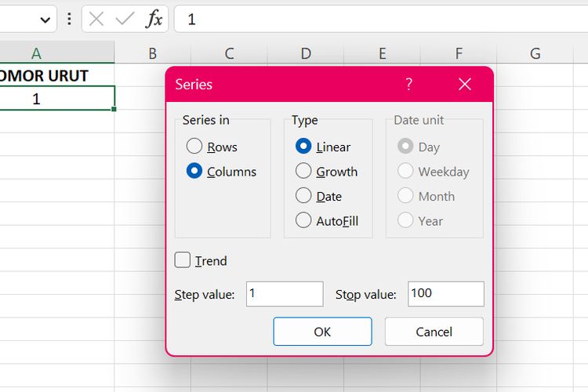This screenshot has width=588, height=392.
Task: Choose the Growth series type
Action: click(303, 171)
